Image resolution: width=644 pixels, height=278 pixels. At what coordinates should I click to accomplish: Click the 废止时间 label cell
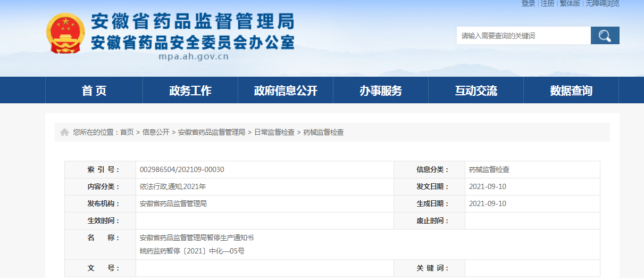coord(430,221)
